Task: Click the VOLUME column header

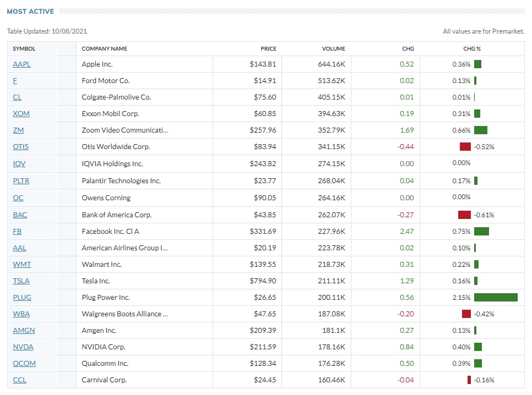Action: (334, 49)
